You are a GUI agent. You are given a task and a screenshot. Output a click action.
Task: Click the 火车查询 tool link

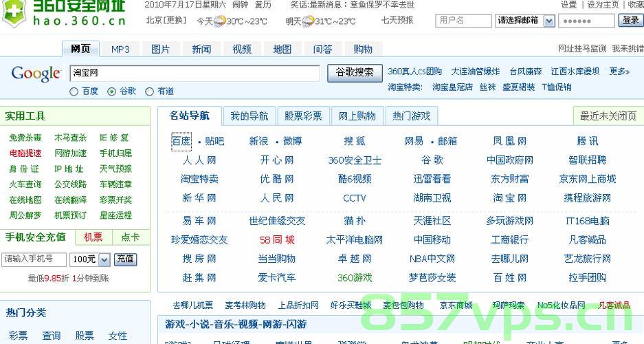point(25,184)
